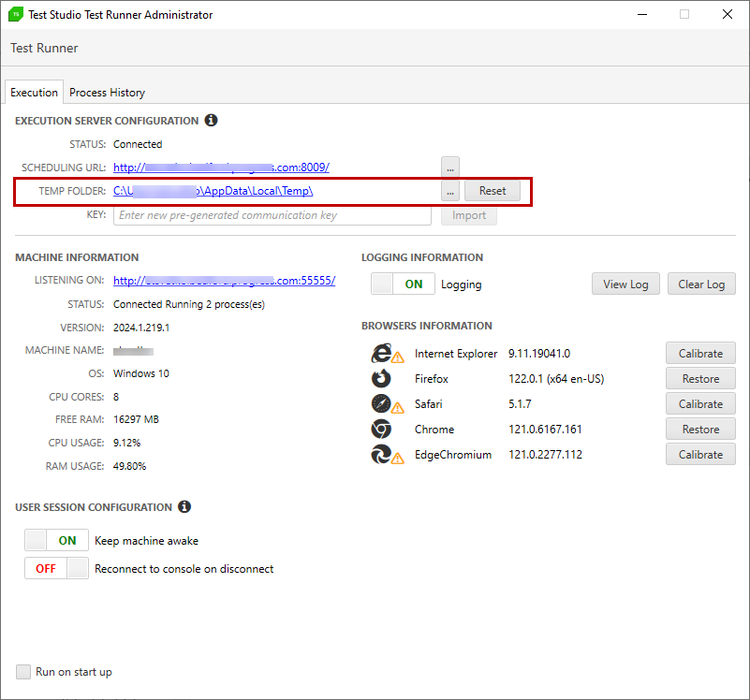
Task: Click the CPU usage value 9.12%
Action: [126, 443]
